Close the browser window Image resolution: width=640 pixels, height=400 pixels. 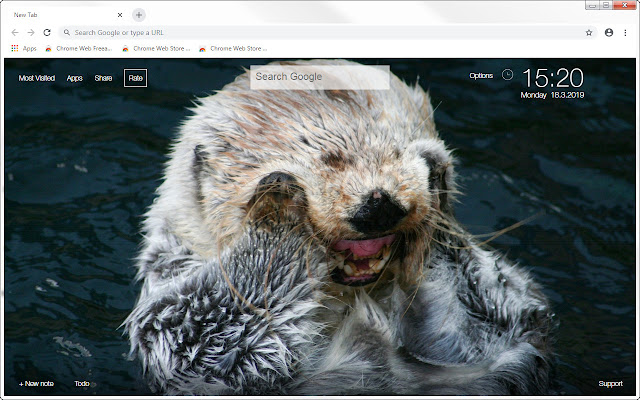(x=624, y=5)
